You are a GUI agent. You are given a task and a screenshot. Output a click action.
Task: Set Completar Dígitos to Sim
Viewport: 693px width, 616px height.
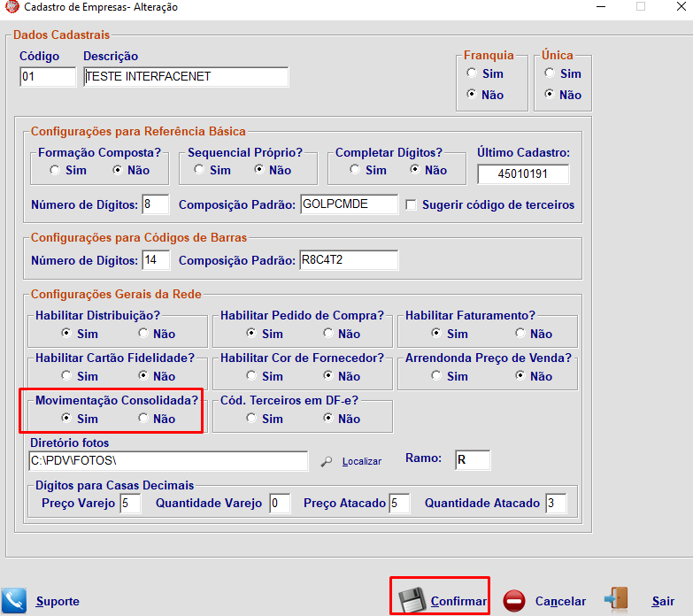pos(354,169)
